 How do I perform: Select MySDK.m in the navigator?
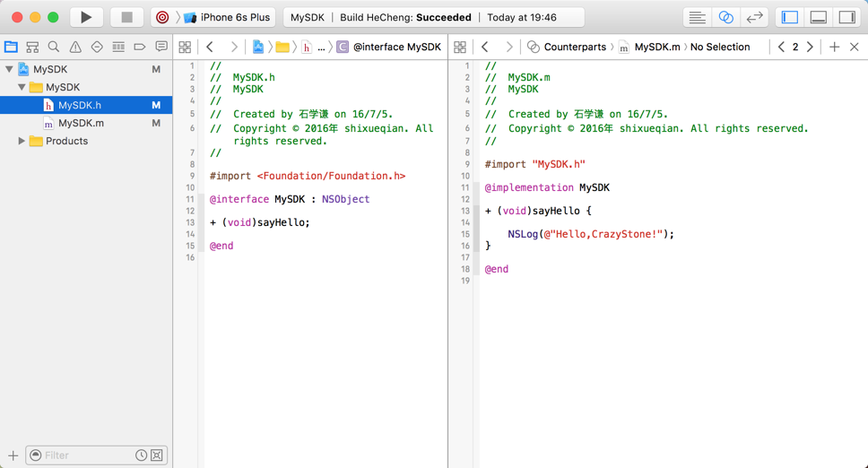click(x=86, y=123)
